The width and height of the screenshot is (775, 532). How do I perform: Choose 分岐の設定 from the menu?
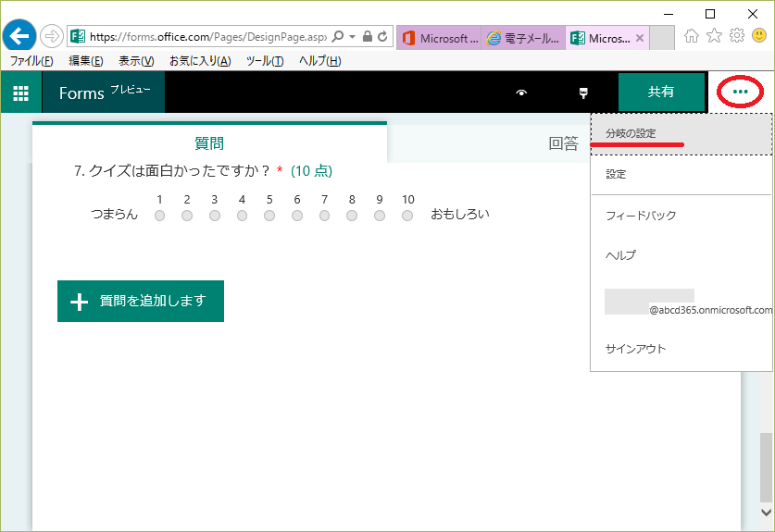[631, 134]
